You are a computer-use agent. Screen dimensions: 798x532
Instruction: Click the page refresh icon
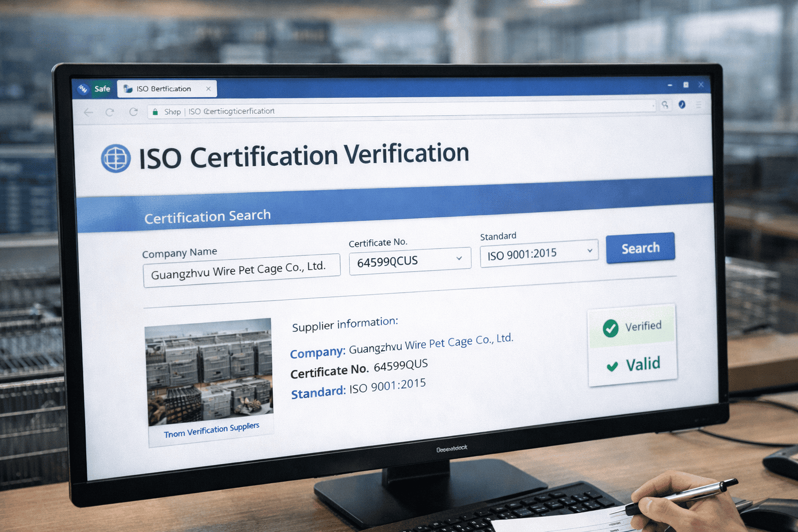click(134, 112)
